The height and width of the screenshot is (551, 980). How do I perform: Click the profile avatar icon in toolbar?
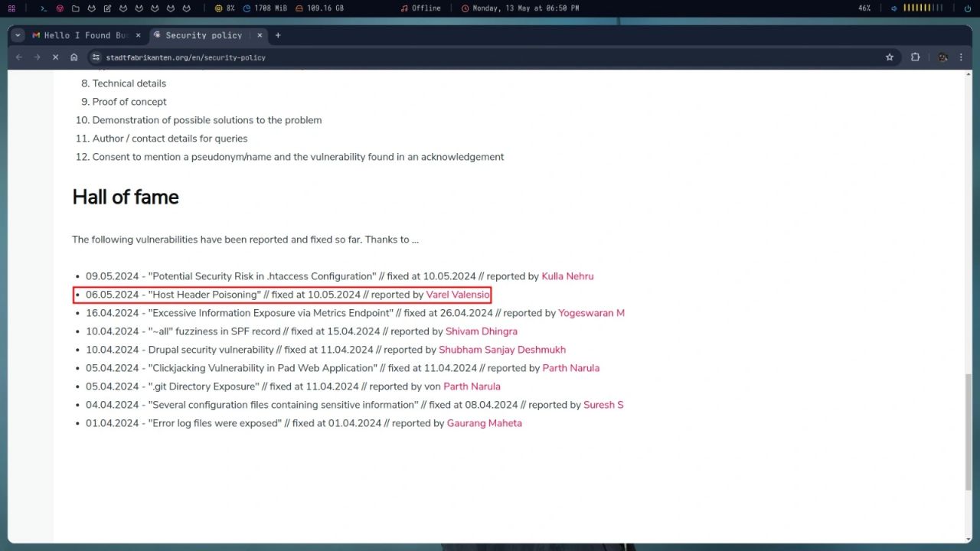point(942,57)
